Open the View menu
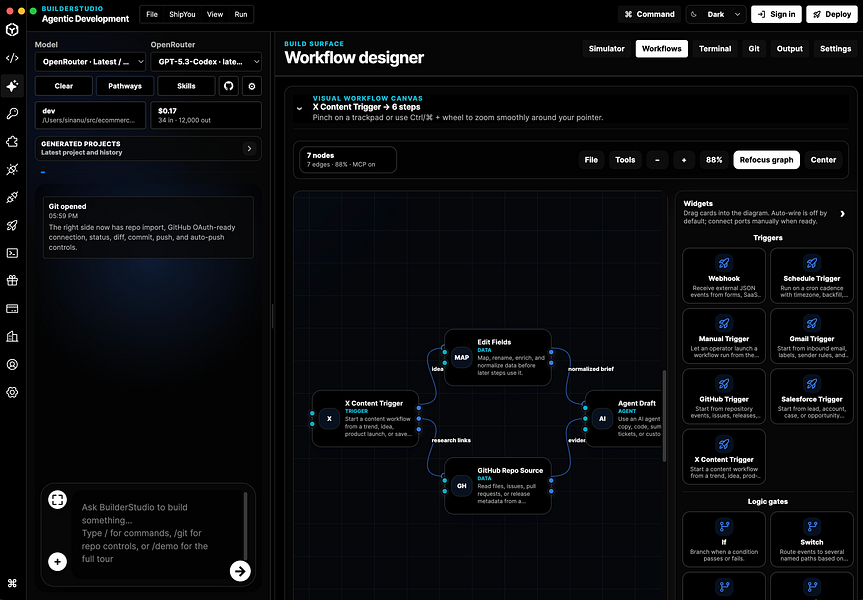Screen dimensions: 863x600 215,14
